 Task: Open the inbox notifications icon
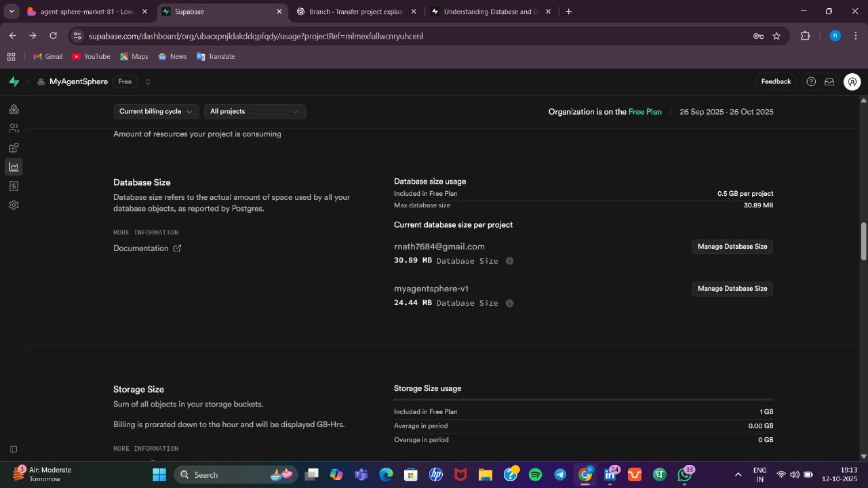pyautogui.click(x=829, y=81)
